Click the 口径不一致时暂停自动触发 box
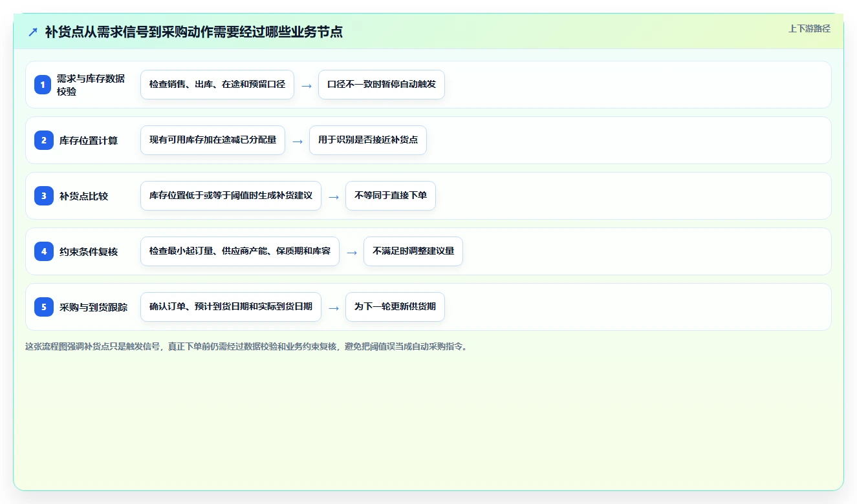857x504 pixels. point(382,85)
